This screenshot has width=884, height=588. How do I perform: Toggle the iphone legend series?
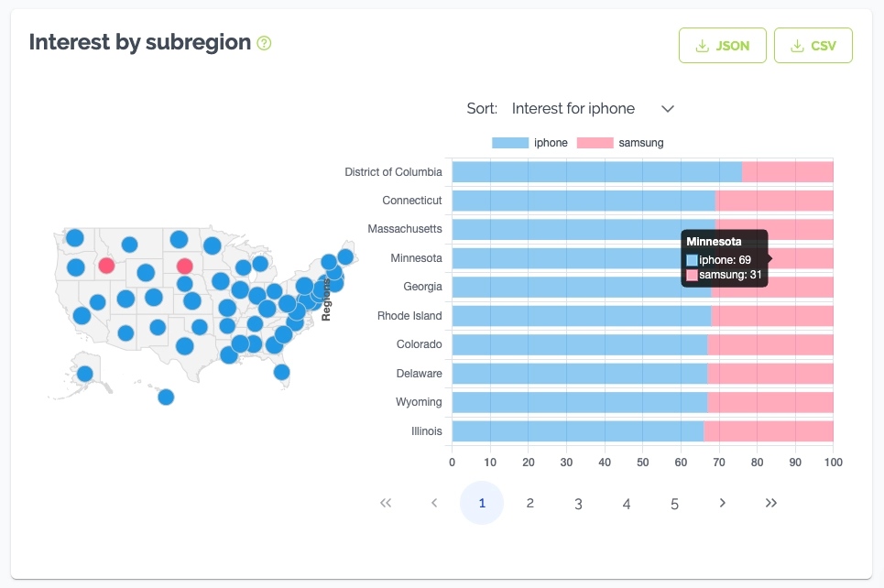coord(551,143)
